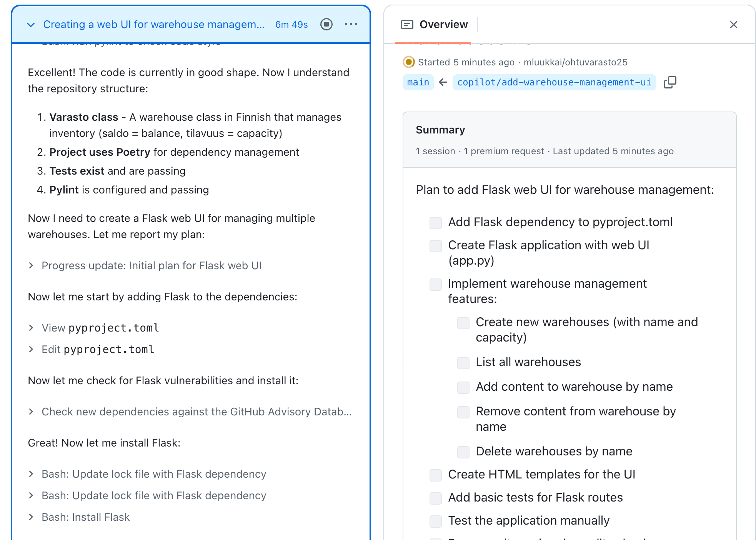Screen dimensions: 756x540
Task: Expand the View pyproject.toml step
Action: coord(31,328)
